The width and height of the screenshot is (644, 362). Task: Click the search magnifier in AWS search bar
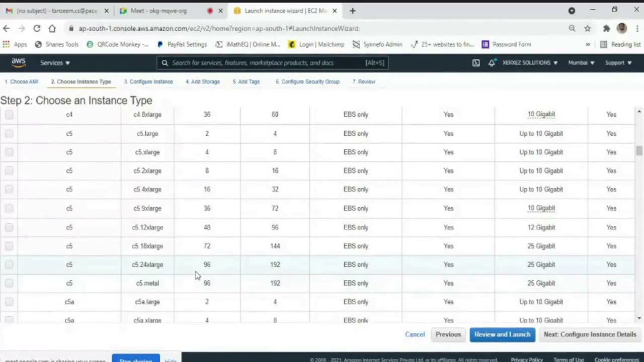tap(165, 63)
